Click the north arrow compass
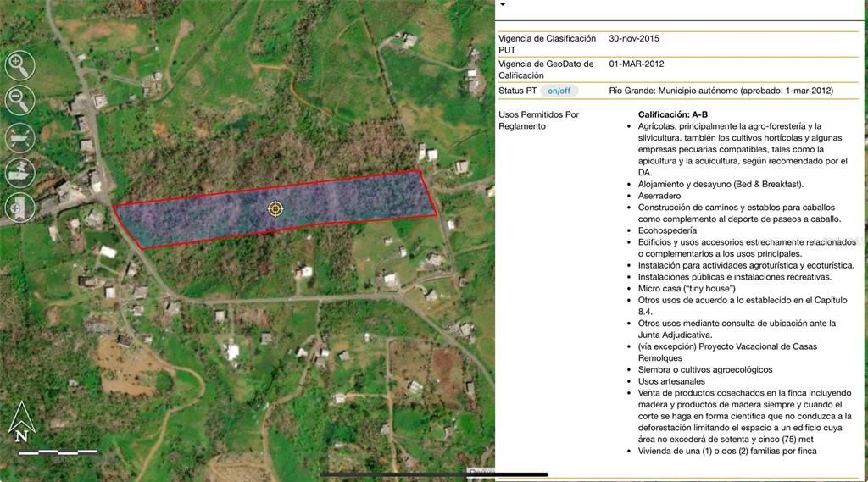 (x=21, y=421)
